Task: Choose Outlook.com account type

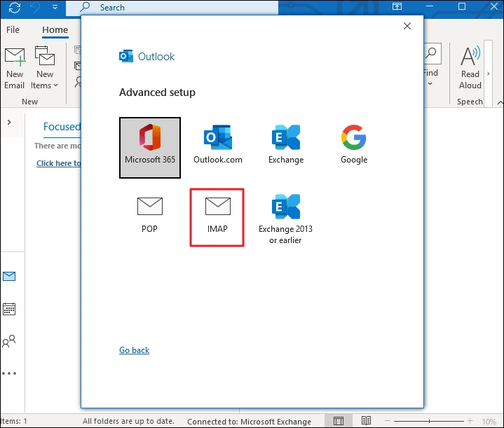Action: pyautogui.click(x=218, y=144)
